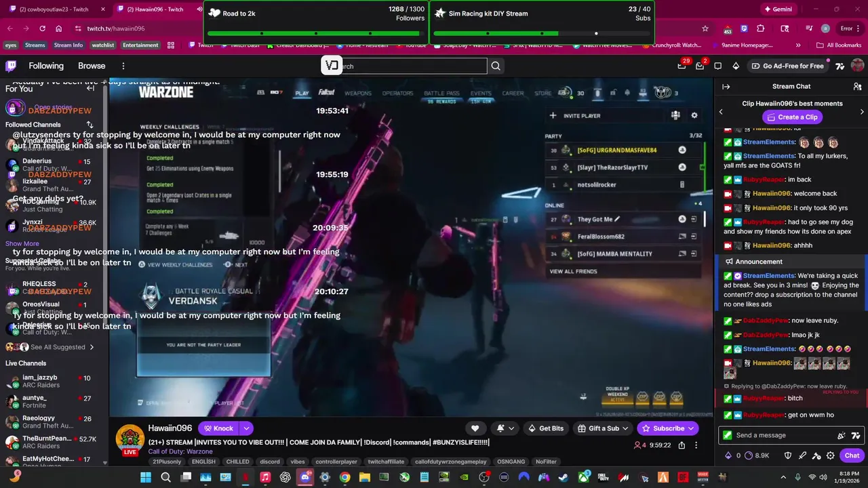The width and height of the screenshot is (868, 488).
Task: Share the stream via the share icon
Action: coord(682,445)
